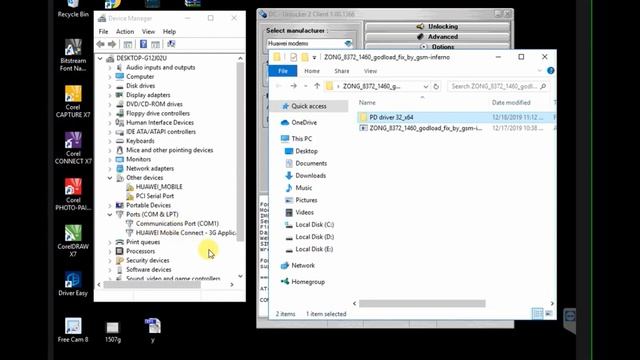Launch Corel CONNECT X7 desktop icon

coord(73,148)
